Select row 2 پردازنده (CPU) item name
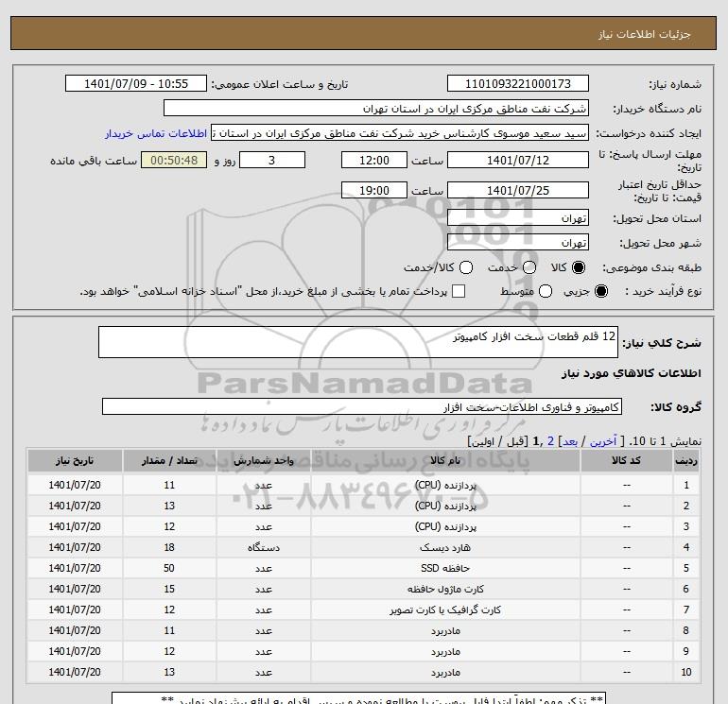The height and width of the screenshot is (704, 728). point(445,506)
